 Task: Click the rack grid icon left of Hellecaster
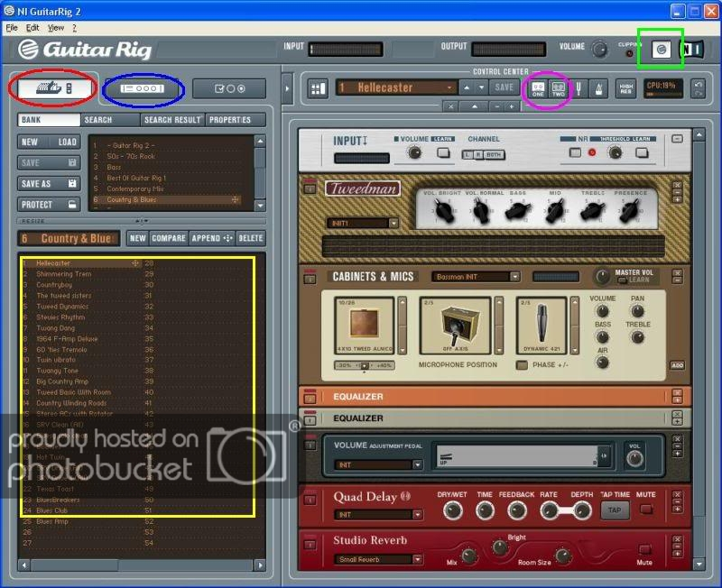(x=318, y=88)
